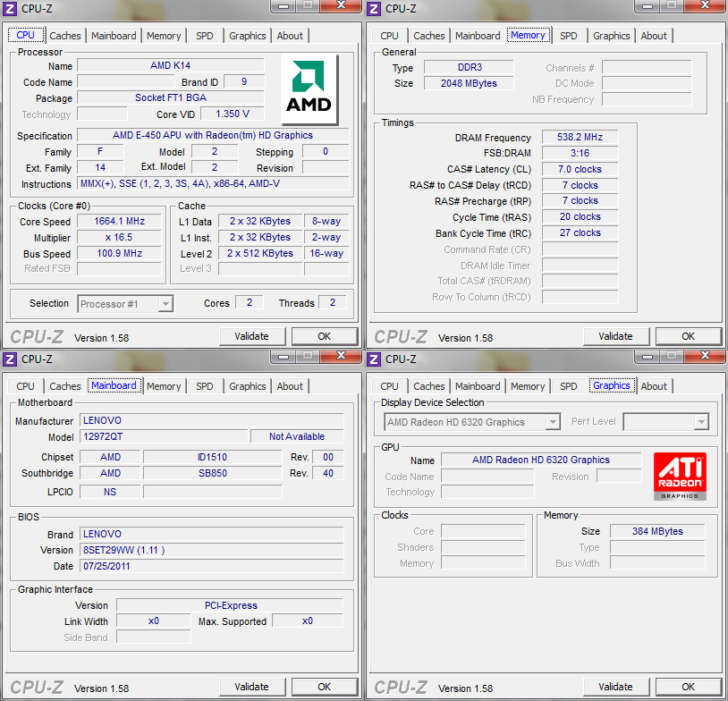Click the Validate button in the Memory window
The width and height of the screenshot is (728, 701).
pyautogui.click(x=616, y=336)
